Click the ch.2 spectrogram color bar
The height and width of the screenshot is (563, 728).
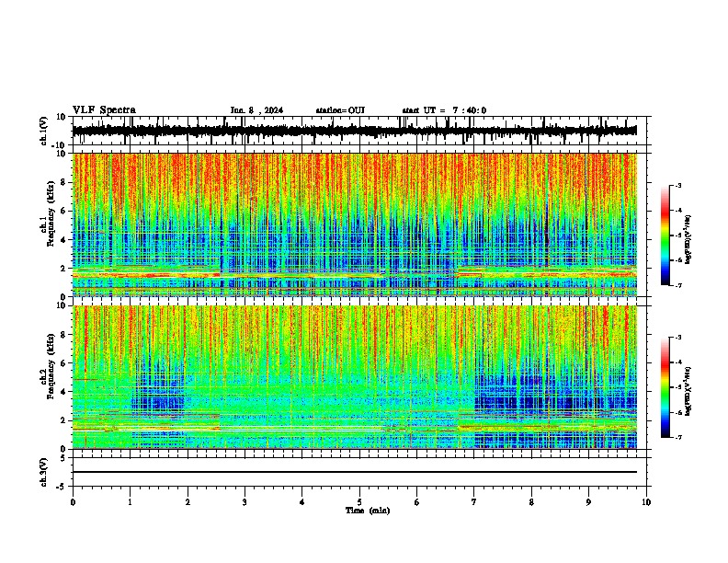(665, 387)
